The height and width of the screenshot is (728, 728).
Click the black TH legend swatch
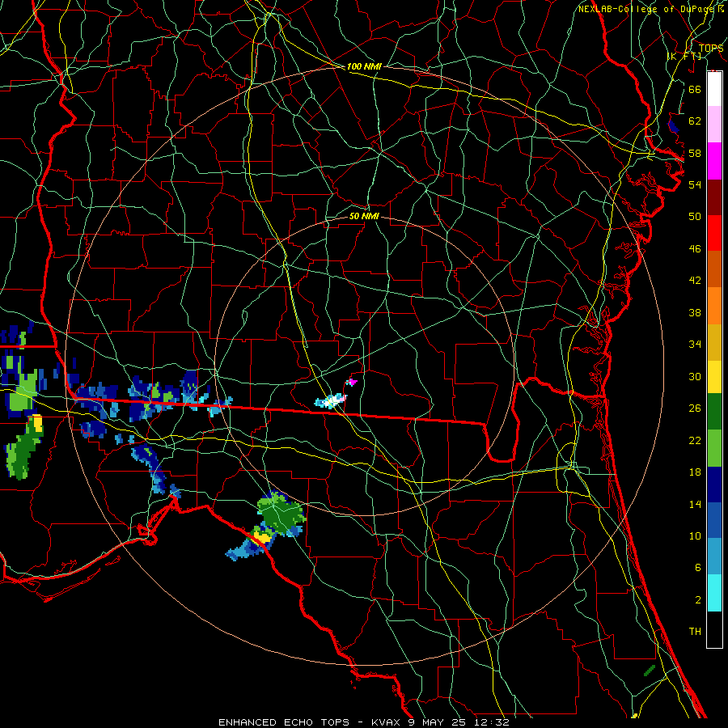point(714,629)
